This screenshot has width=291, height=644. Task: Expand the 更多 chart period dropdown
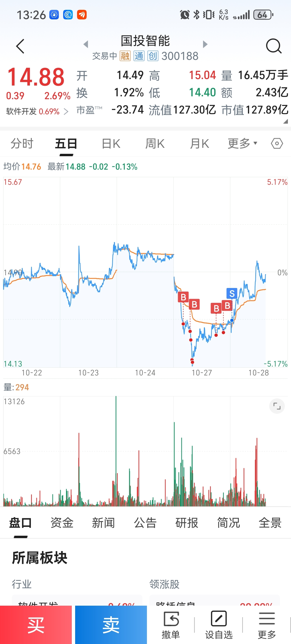(242, 144)
